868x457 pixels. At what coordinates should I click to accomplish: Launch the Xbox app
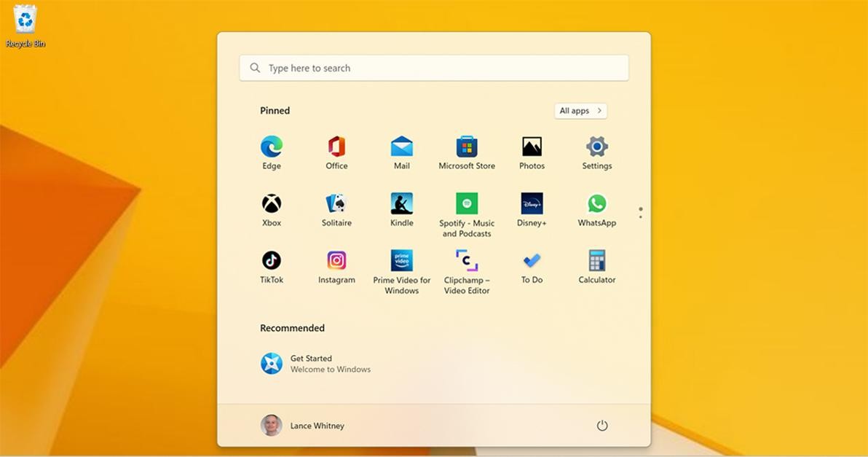coord(271,209)
